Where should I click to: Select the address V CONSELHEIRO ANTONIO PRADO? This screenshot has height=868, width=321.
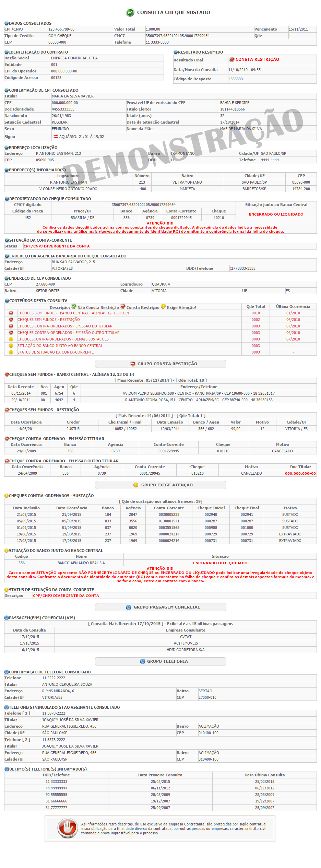[68, 189]
